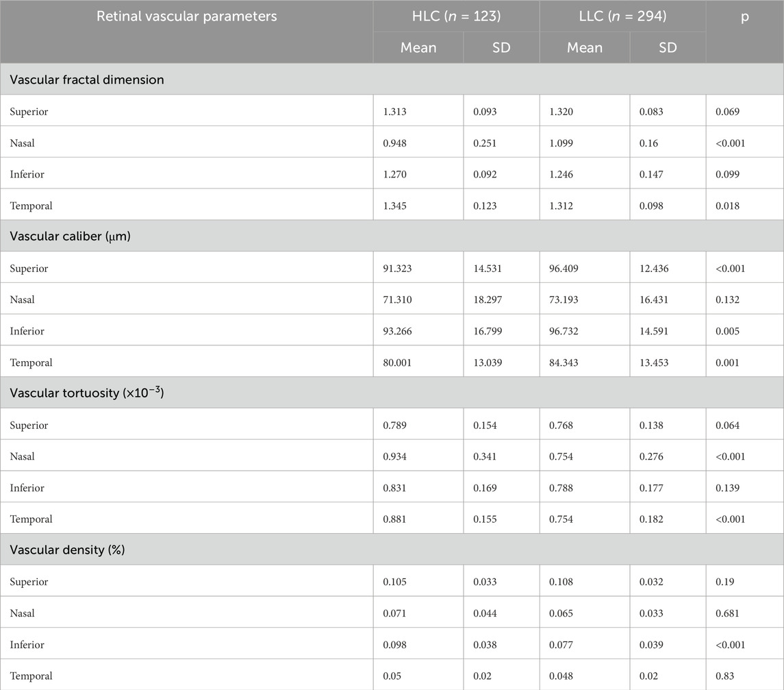
Task: Click the Temporal row label under Vascular density
Action: [31, 676]
